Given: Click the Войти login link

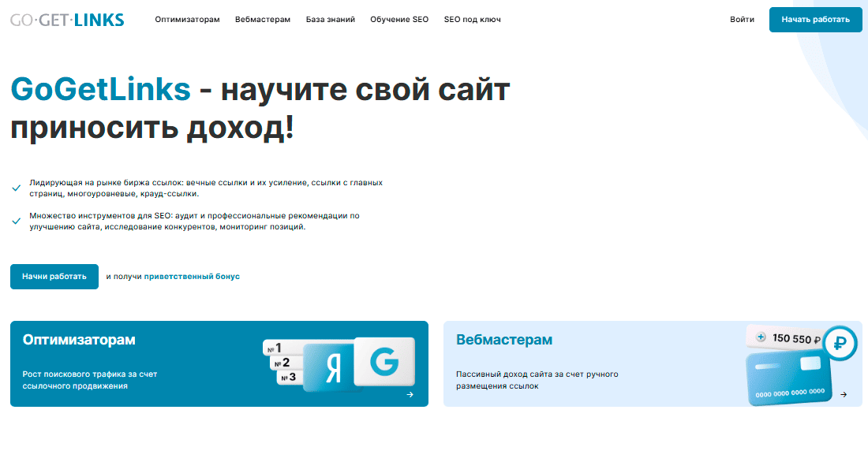Looking at the screenshot, I should point(742,20).
